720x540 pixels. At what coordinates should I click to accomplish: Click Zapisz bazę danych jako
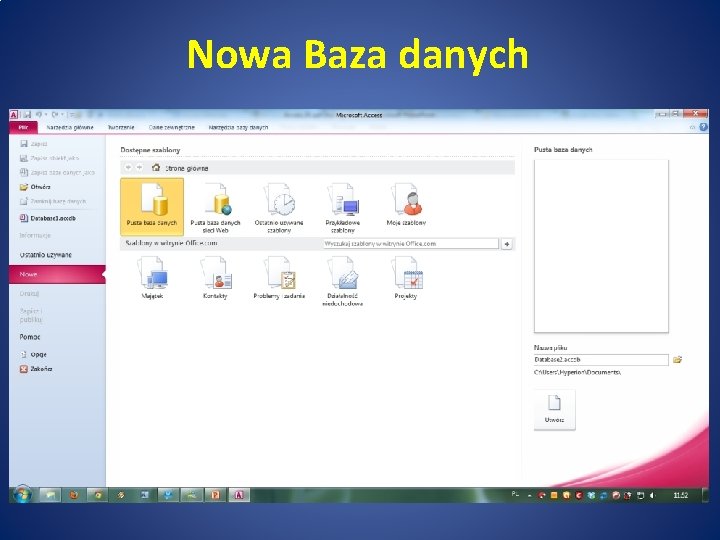point(57,173)
